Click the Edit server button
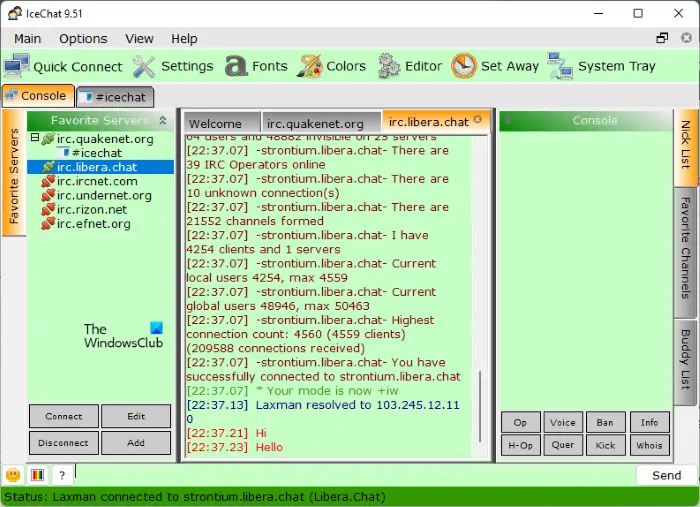Viewport: 700px width, 507px height. pyautogui.click(x=136, y=416)
